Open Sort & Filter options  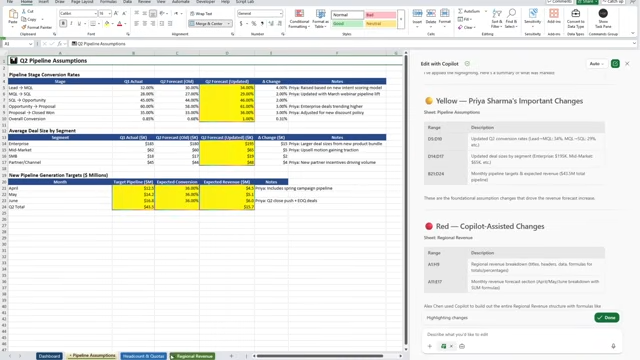(x=497, y=19)
